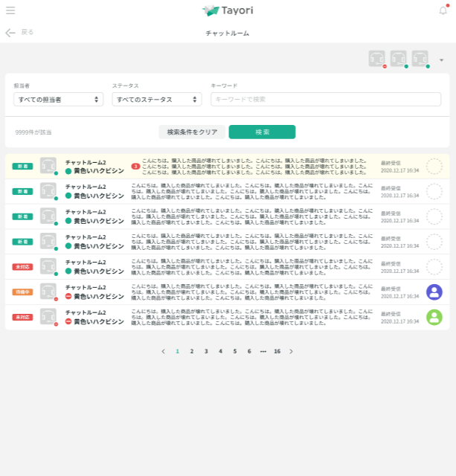The image size is (456, 476).
Task: Click the Tayori logo
Action: [x=228, y=10]
